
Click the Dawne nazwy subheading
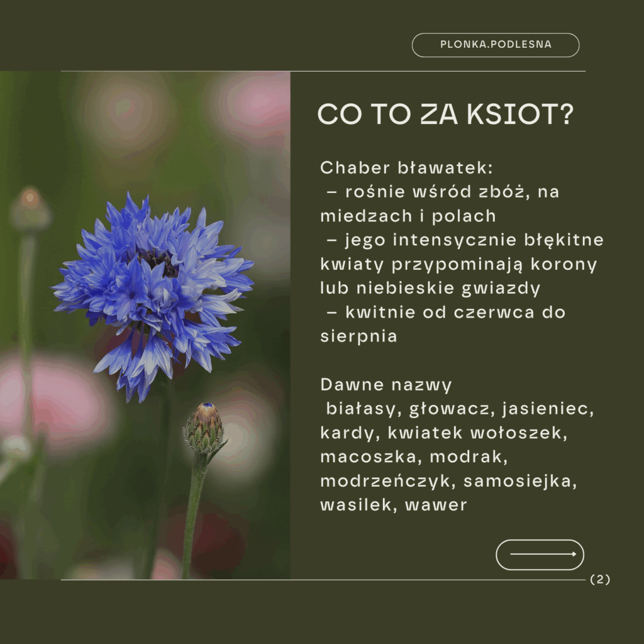pyautogui.click(x=386, y=385)
